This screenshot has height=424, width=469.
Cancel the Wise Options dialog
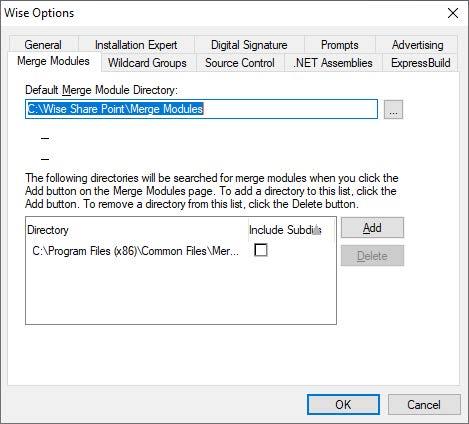(424, 405)
